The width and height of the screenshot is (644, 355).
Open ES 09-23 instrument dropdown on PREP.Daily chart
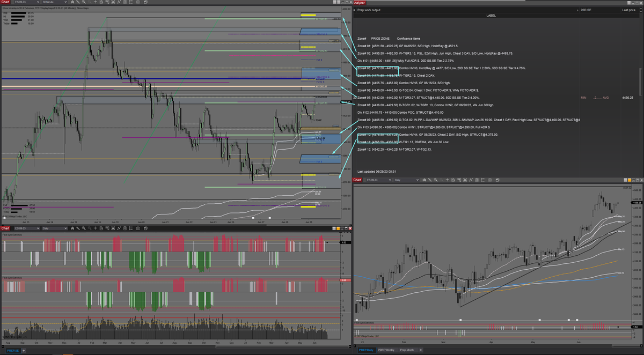(x=379, y=180)
